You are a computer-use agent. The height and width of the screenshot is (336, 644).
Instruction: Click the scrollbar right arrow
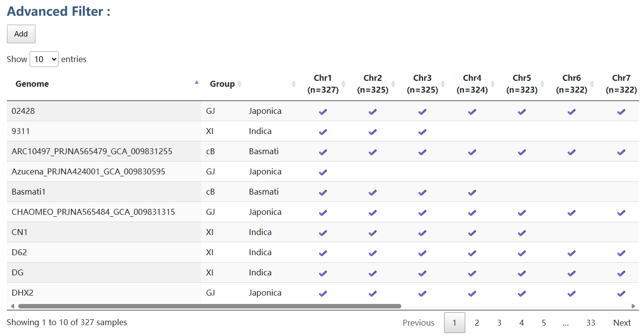(x=634, y=306)
